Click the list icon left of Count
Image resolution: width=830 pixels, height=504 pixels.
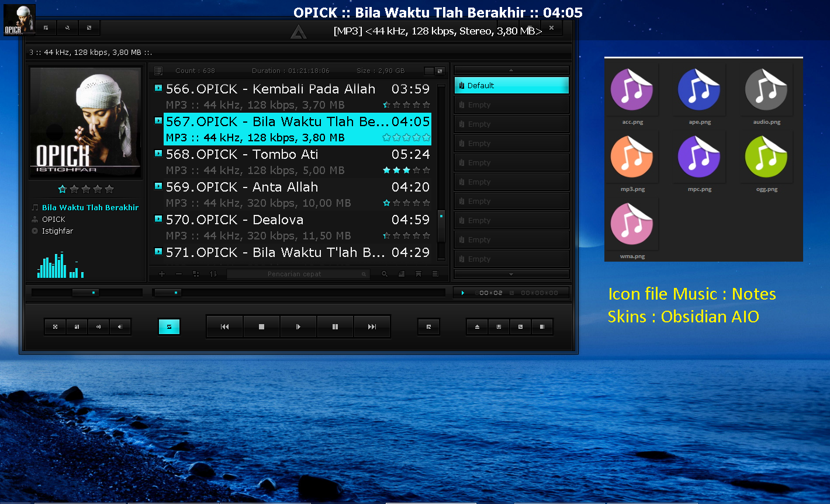pyautogui.click(x=158, y=71)
